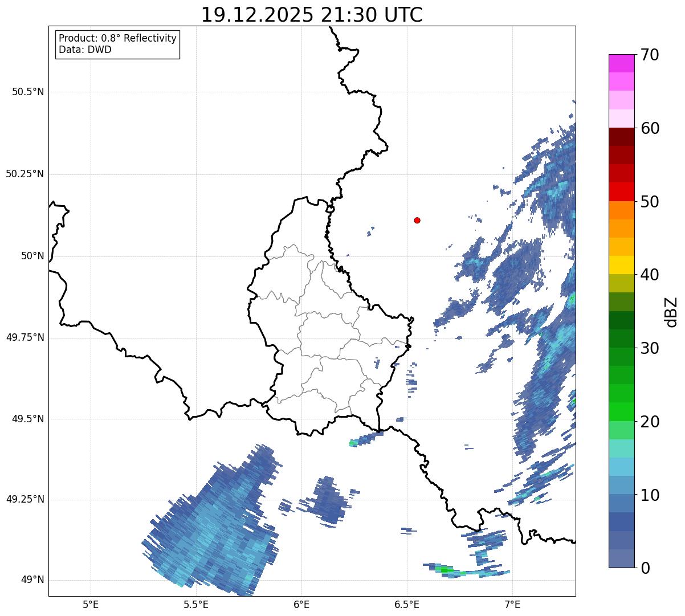Click the 5°E longitude label
The height and width of the screenshot is (616, 685).
click(x=91, y=604)
